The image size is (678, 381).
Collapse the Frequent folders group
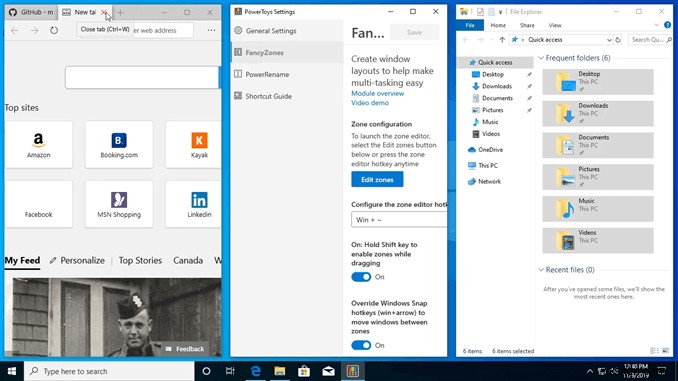point(541,58)
